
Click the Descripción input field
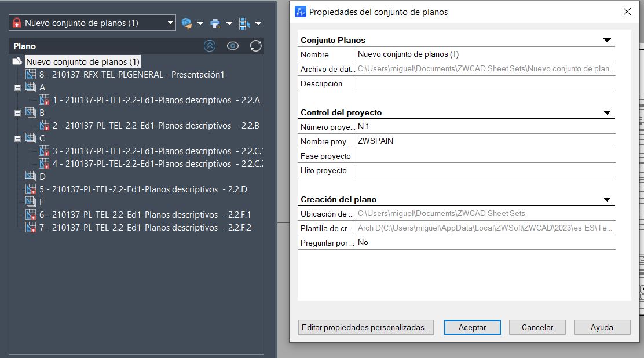[485, 83]
